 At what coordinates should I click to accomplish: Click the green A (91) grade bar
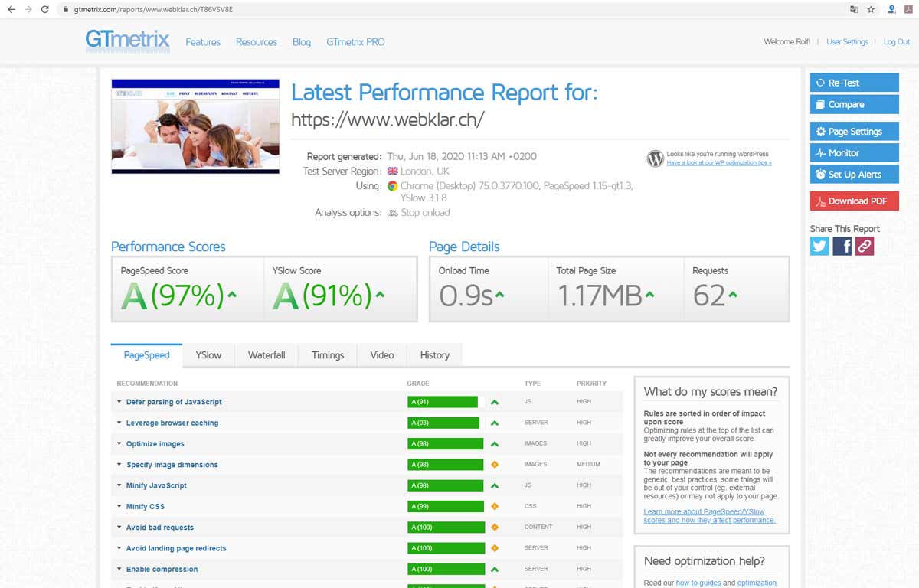(x=443, y=402)
